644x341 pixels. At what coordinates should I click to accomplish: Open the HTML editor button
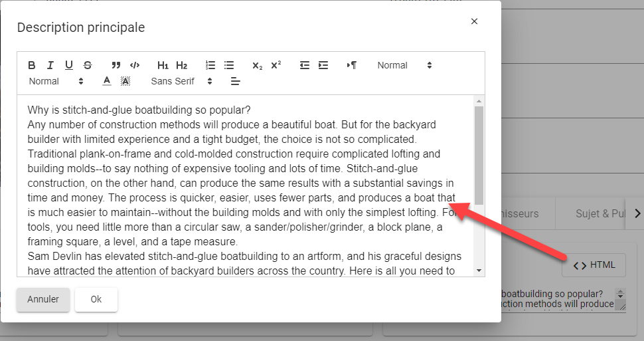coord(594,265)
